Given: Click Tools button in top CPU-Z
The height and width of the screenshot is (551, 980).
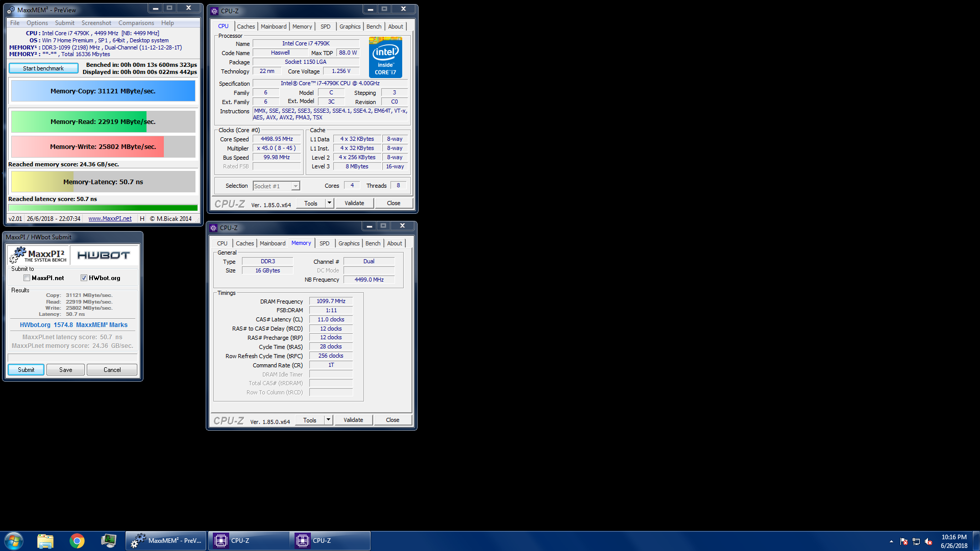Looking at the screenshot, I should (x=311, y=203).
